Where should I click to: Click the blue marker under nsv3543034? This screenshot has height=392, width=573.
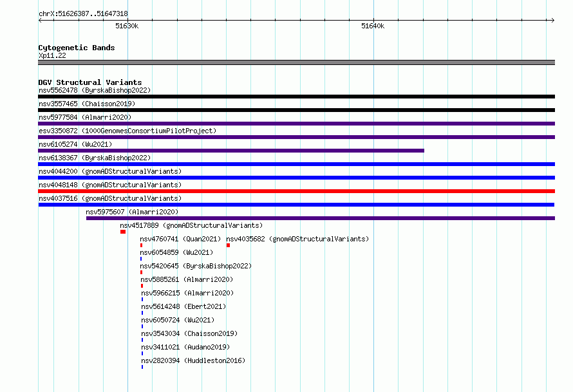coord(142,340)
